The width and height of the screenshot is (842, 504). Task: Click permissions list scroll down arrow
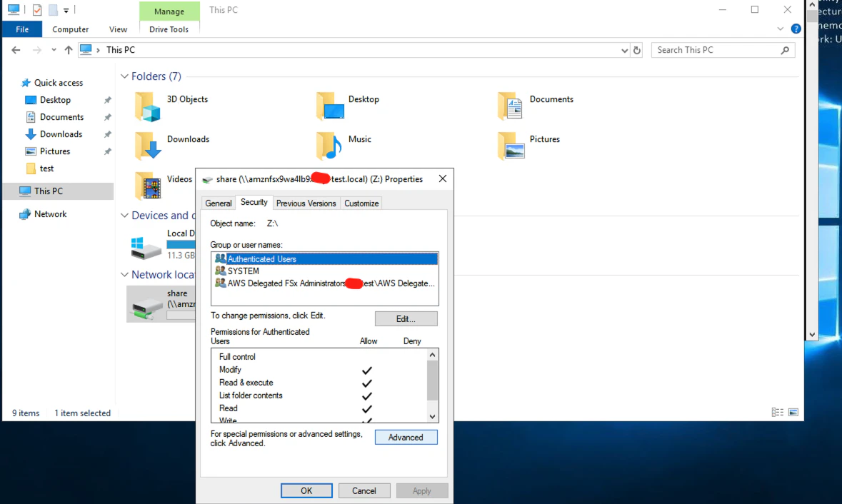pos(432,416)
